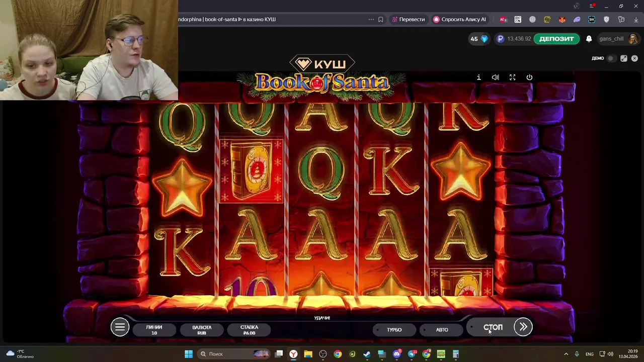Open the ВАЛЮТА RUB currency selector

[x=202, y=330]
